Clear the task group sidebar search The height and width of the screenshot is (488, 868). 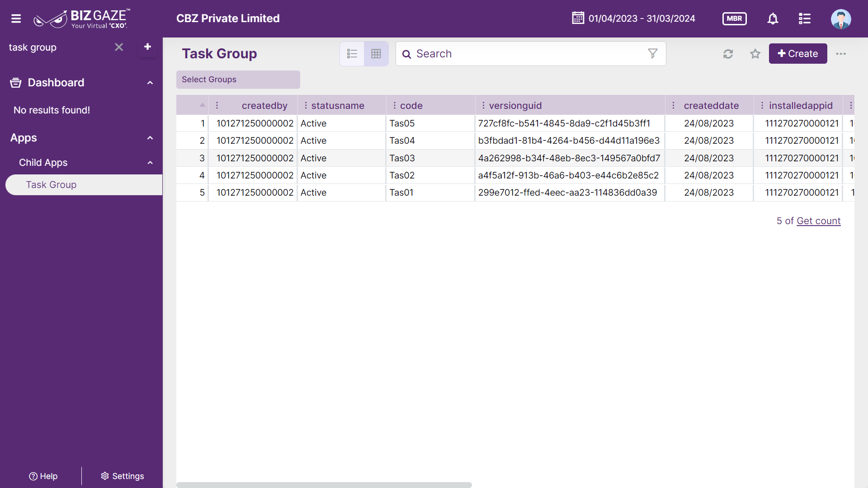pos(119,47)
